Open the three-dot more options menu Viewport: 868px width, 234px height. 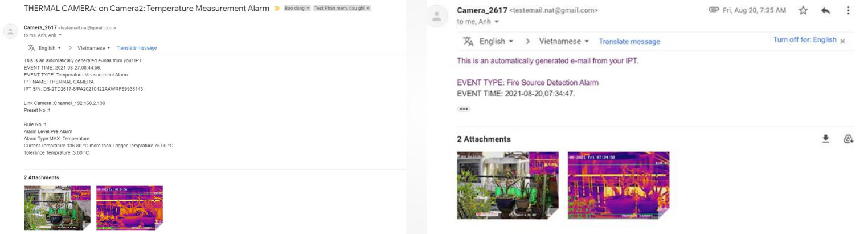click(849, 10)
